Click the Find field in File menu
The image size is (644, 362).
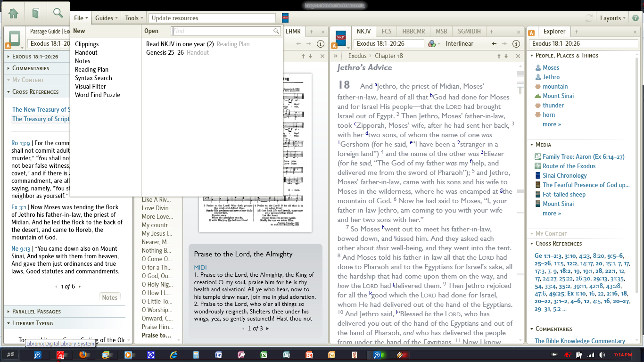click(226, 31)
